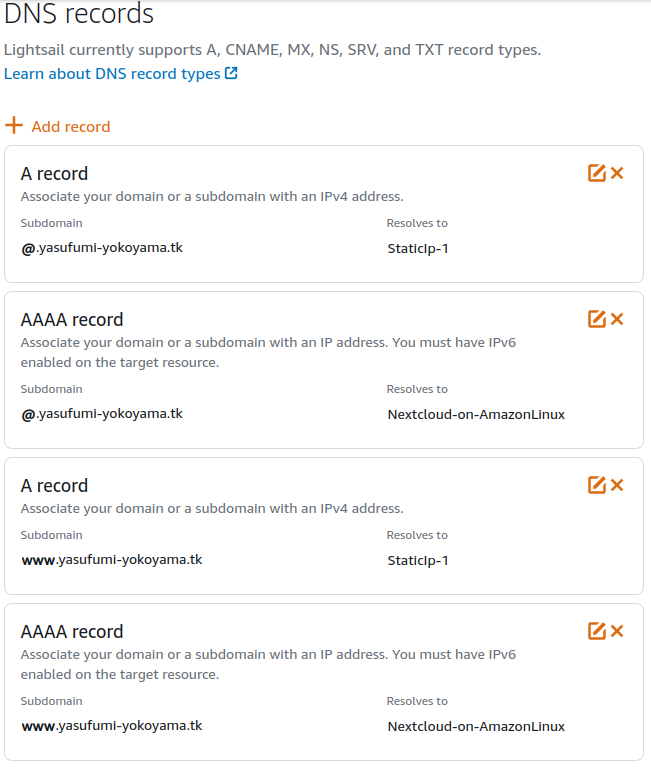Click the DNS records heading
The height and width of the screenshot is (773, 651).
tap(79, 13)
